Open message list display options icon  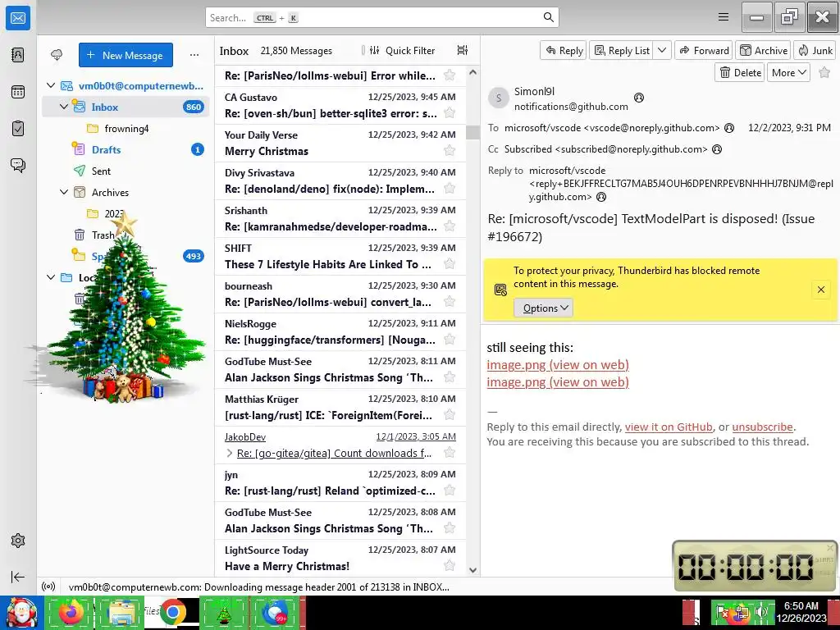pos(463,50)
